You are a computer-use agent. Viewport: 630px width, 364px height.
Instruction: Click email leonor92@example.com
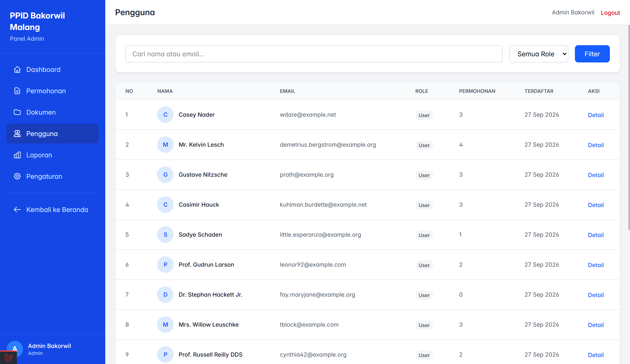(x=313, y=265)
